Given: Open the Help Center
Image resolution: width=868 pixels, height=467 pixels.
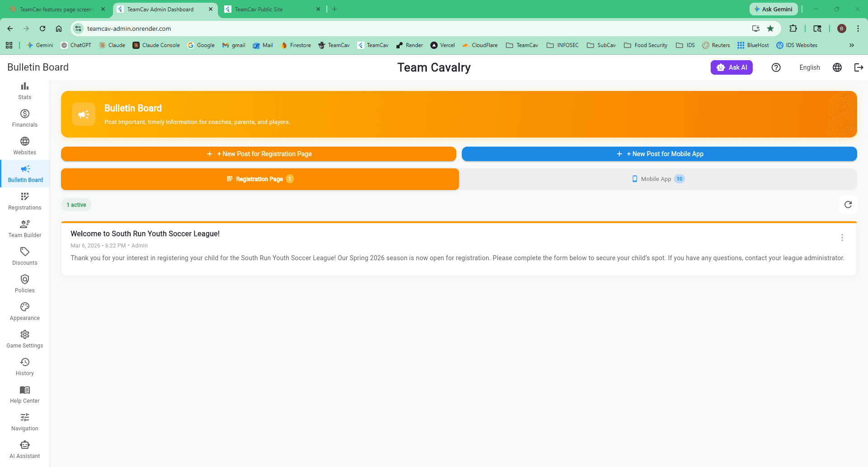Looking at the screenshot, I should tap(25, 394).
